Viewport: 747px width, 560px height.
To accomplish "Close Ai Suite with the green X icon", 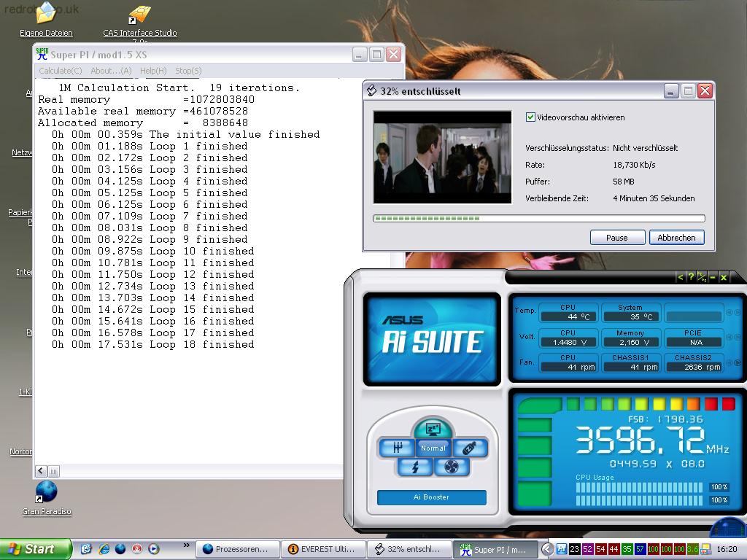I will [724, 277].
